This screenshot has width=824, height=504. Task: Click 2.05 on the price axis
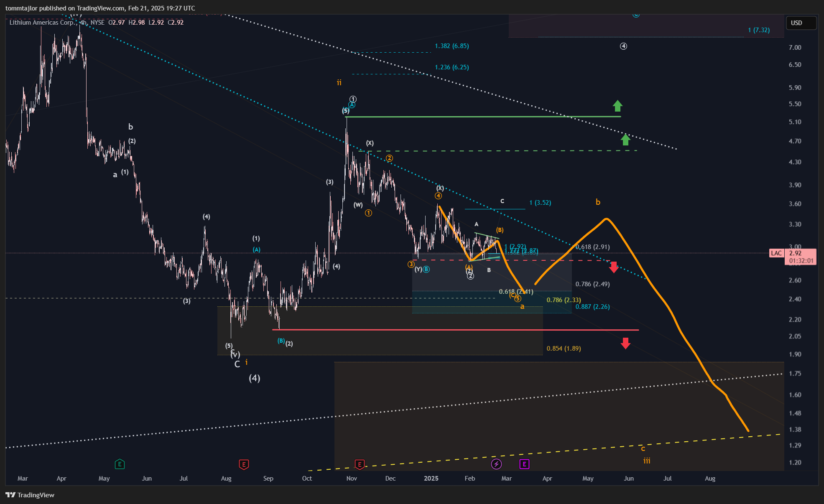coord(795,336)
